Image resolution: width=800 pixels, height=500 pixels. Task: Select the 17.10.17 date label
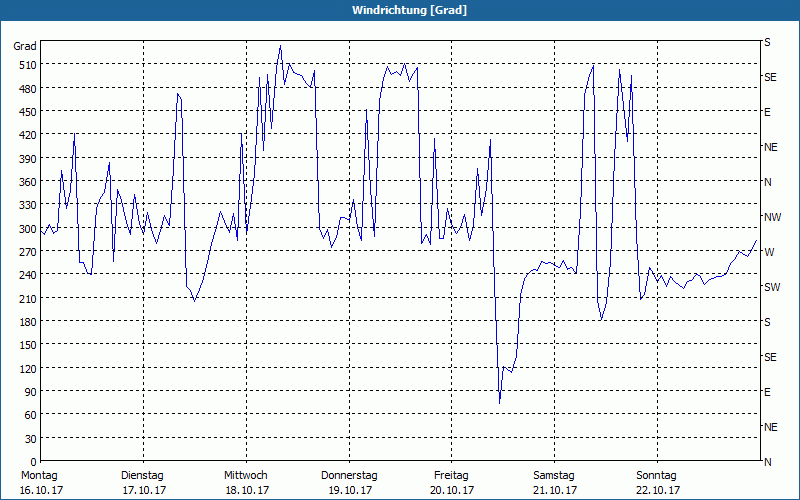(144, 490)
